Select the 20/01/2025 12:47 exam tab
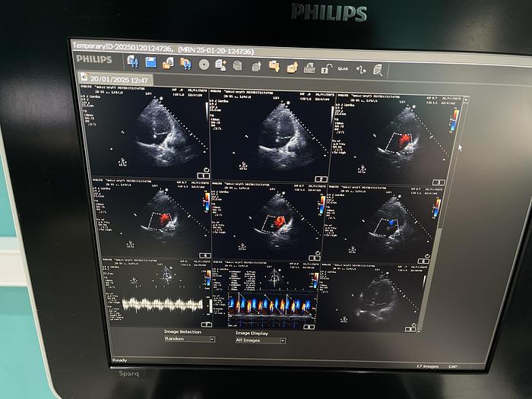The image size is (532, 399). (x=116, y=79)
